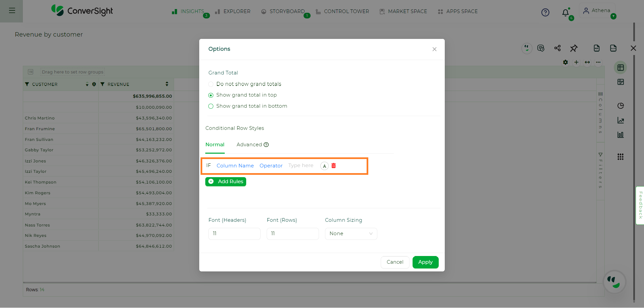The width and height of the screenshot is (644, 308).
Task: Click the share icon in the toolbar
Action: point(557,48)
